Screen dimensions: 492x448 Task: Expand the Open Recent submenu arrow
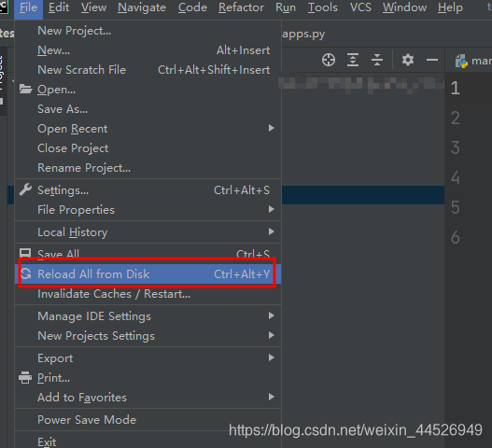pyautogui.click(x=272, y=128)
